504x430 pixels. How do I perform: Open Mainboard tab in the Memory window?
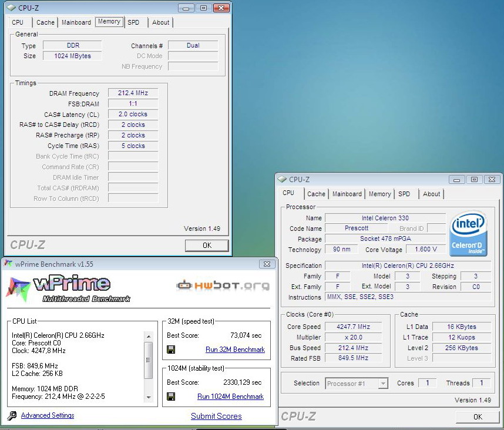point(76,22)
